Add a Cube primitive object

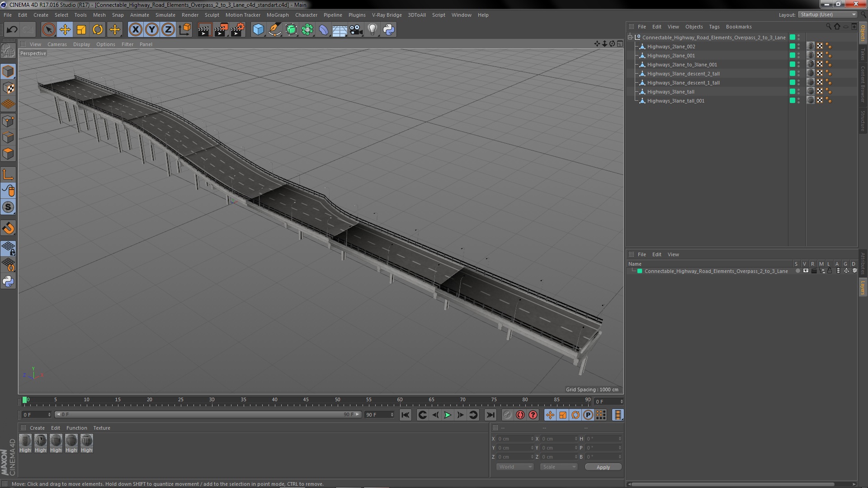pyautogui.click(x=258, y=30)
